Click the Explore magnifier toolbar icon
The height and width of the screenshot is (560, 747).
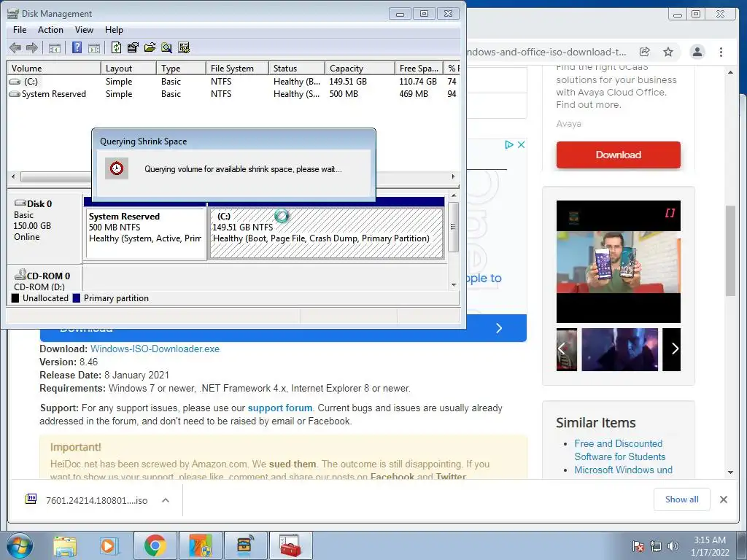[x=166, y=47]
